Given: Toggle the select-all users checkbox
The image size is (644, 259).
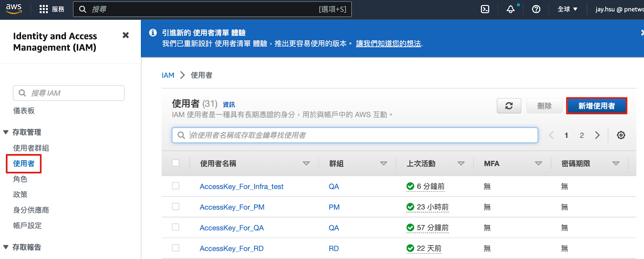Looking at the screenshot, I should [175, 163].
